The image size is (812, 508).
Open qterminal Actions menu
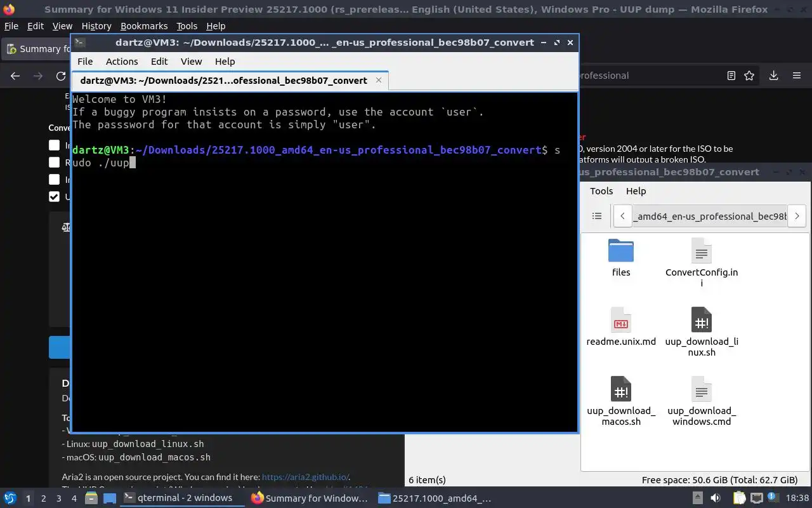(122, 62)
